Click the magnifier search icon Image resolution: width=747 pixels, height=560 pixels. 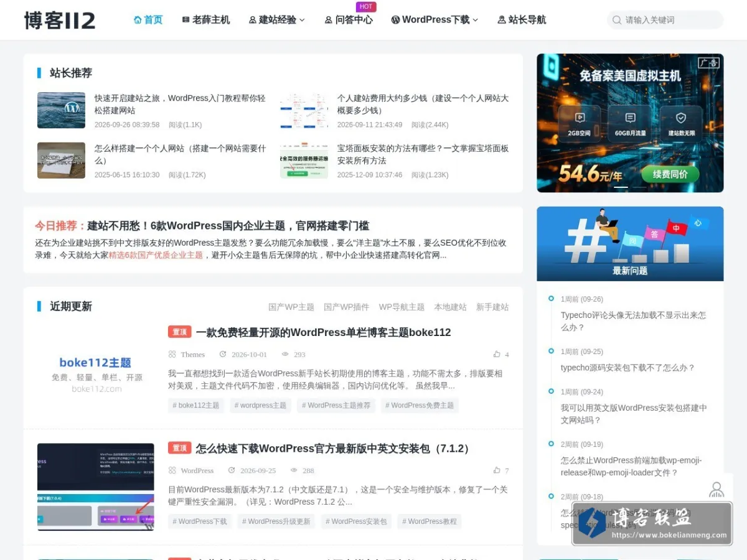(616, 20)
